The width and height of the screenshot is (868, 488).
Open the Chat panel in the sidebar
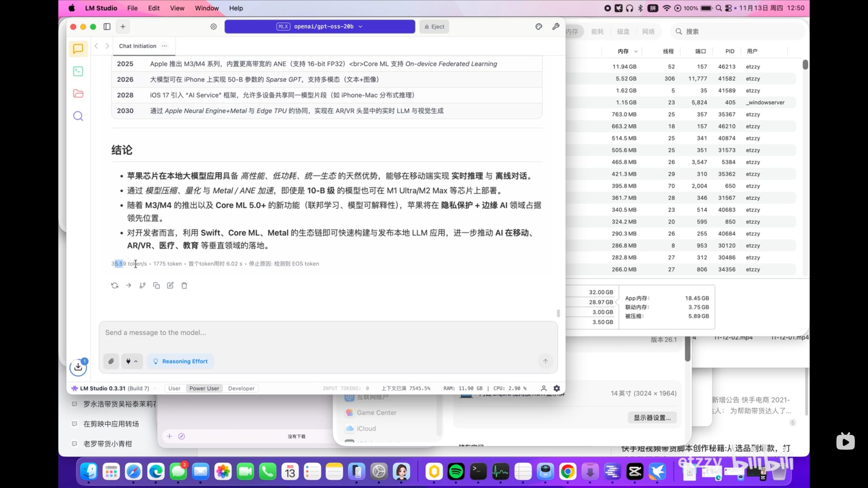tap(78, 48)
